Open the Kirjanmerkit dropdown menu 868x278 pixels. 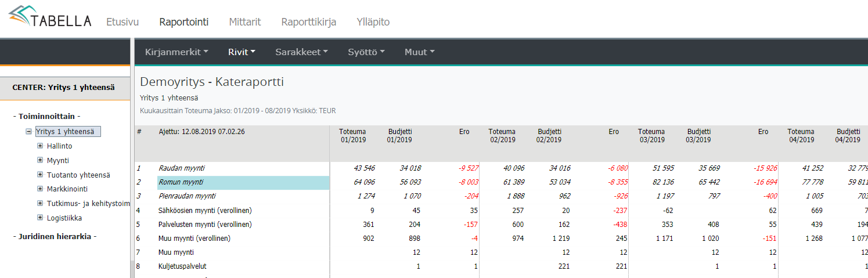tap(176, 52)
